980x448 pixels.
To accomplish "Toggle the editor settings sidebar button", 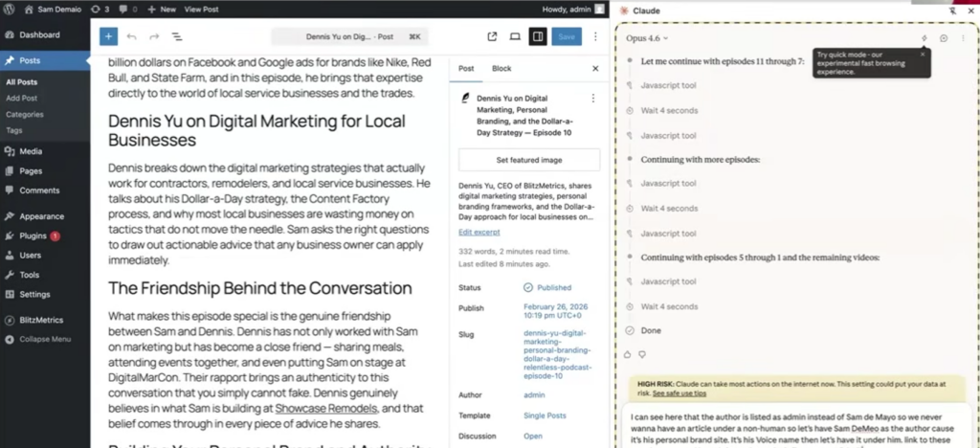I will click(x=538, y=36).
